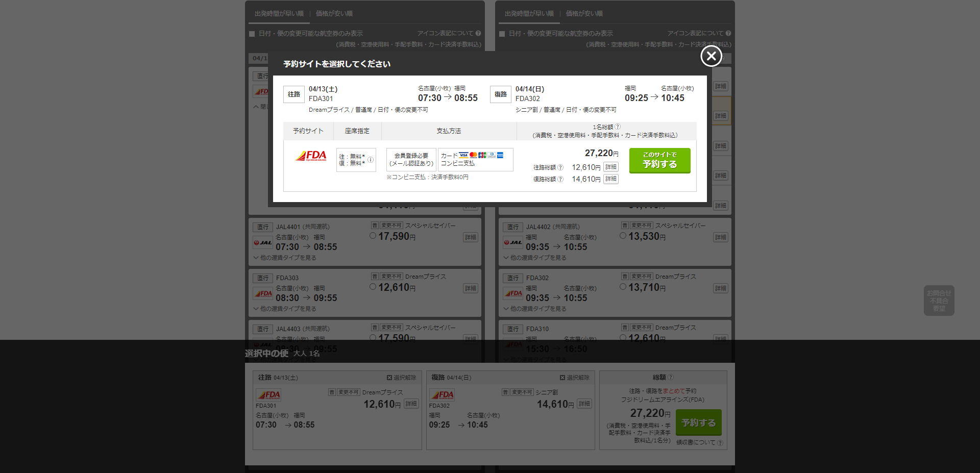Click 選択解除 for the selected 往路 flight
Image resolution: width=980 pixels, height=473 pixels.
coord(401,378)
